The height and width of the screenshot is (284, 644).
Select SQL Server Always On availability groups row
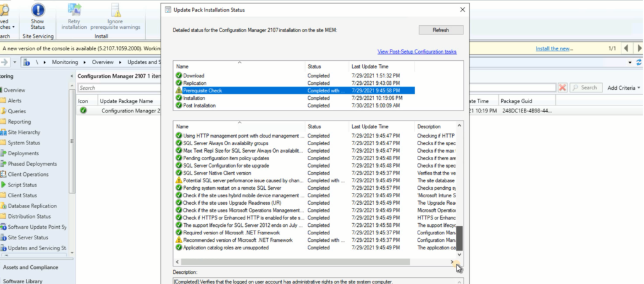point(316,143)
